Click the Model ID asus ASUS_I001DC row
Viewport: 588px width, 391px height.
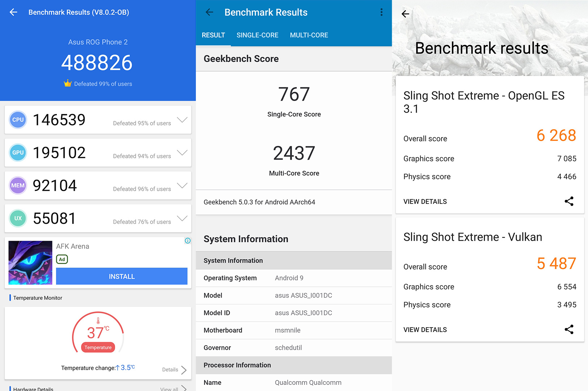point(294,313)
